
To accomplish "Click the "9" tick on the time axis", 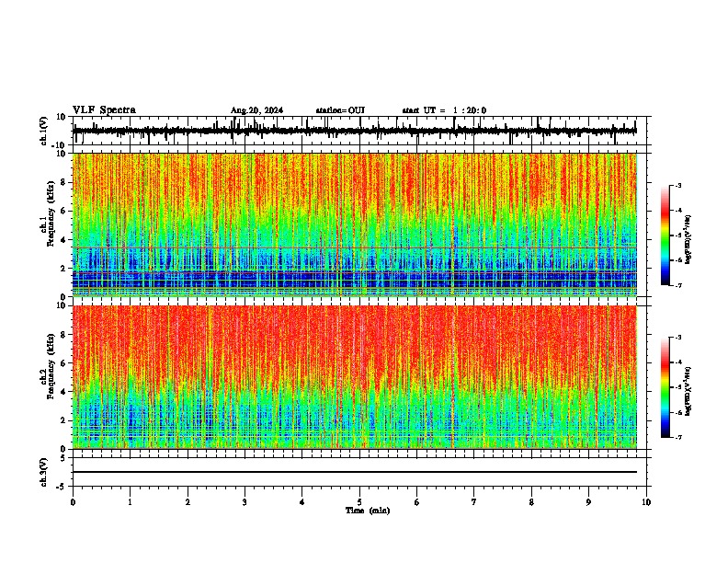I will 588,502.
